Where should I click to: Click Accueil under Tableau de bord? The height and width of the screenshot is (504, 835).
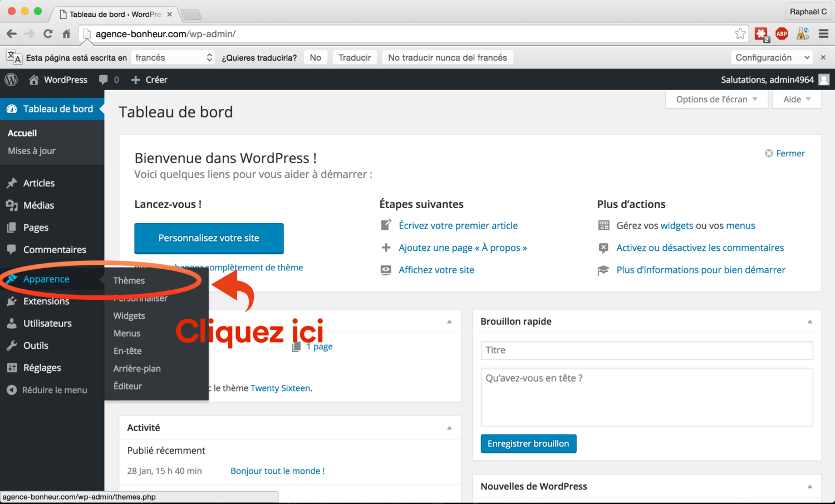22,133
